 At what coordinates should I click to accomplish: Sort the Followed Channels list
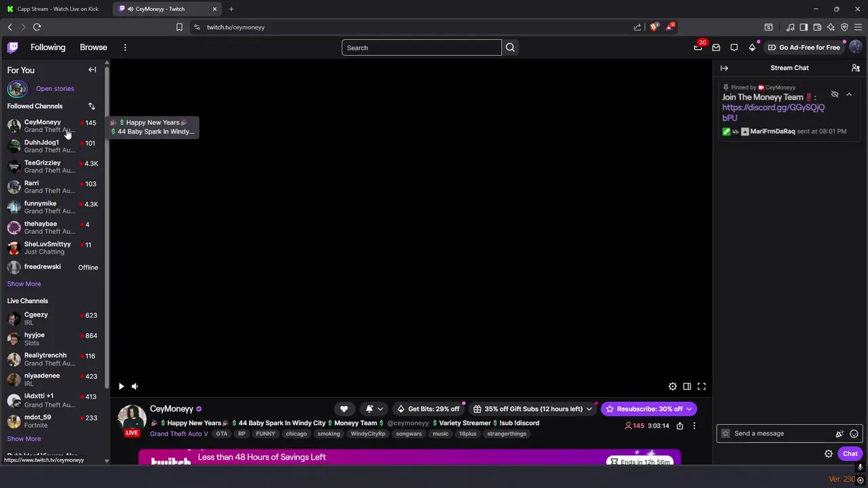[92, 106]
